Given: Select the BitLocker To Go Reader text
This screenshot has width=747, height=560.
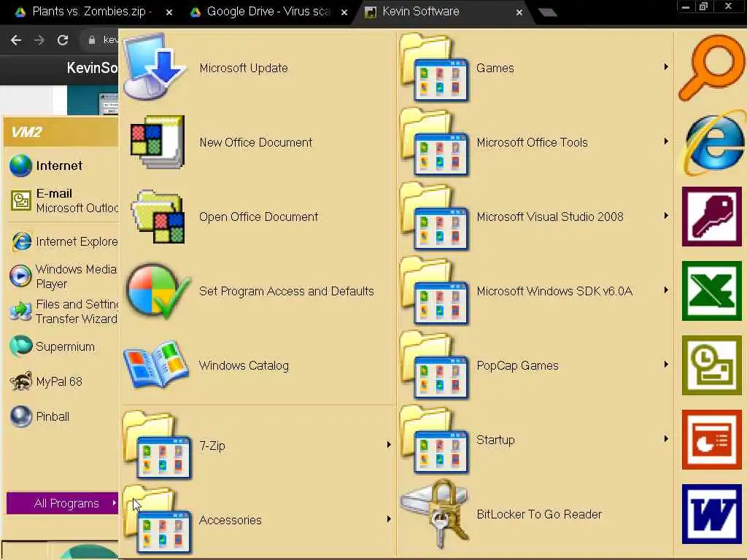Looking at the screenshot, I should coord(539,514).
